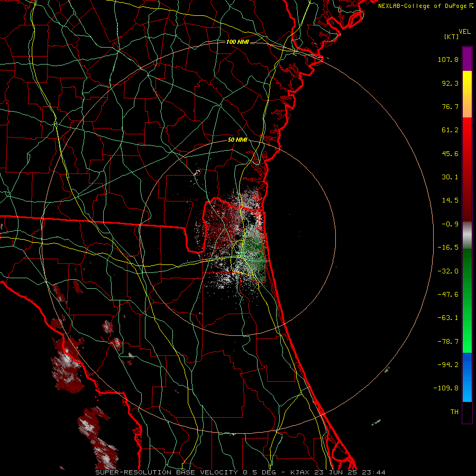476x476 pixels.
Task: Click the [KT] units label
Action: pos(451,36)
